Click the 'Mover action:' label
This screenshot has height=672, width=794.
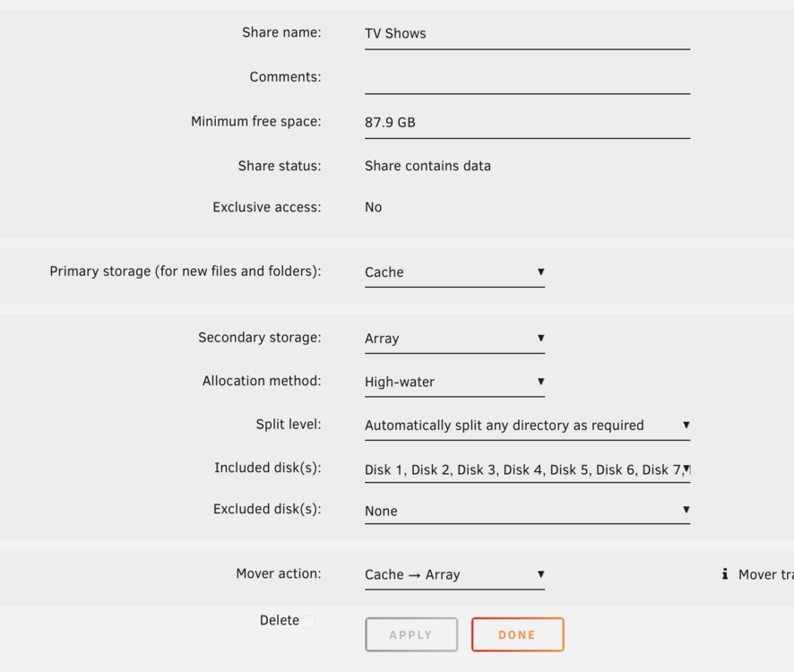[x=279, y=573]
